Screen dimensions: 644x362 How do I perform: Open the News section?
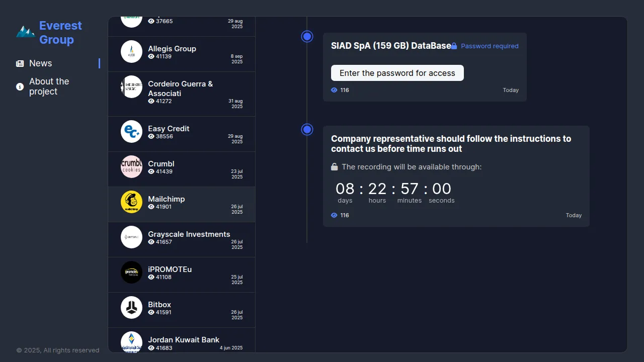(x=41, y=63)
